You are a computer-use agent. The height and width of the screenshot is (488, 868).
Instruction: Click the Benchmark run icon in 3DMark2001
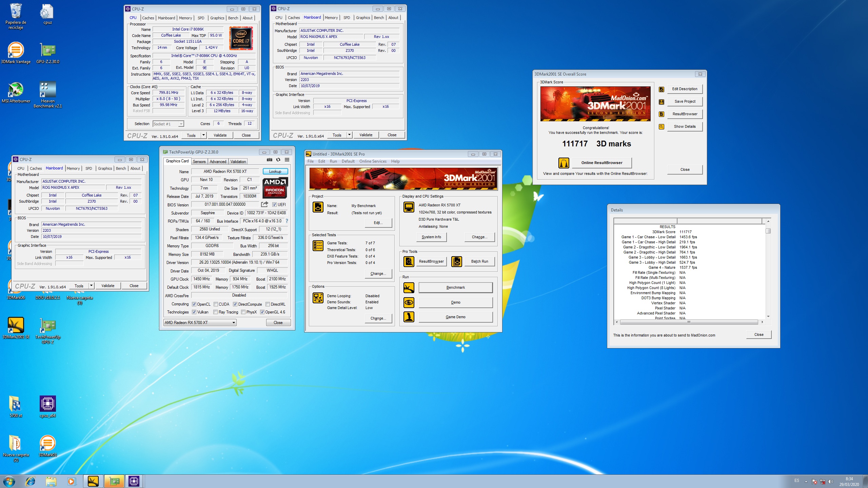point(409,287)
